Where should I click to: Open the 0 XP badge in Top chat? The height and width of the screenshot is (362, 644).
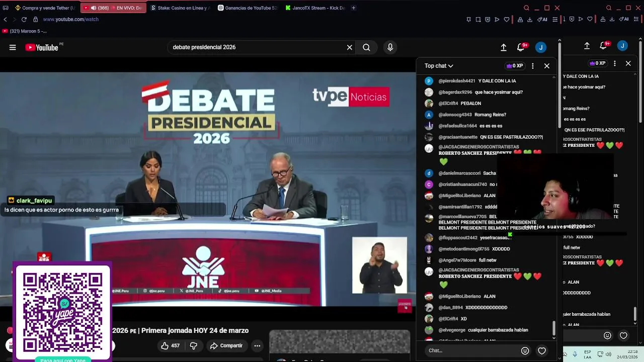pos(514,66)
